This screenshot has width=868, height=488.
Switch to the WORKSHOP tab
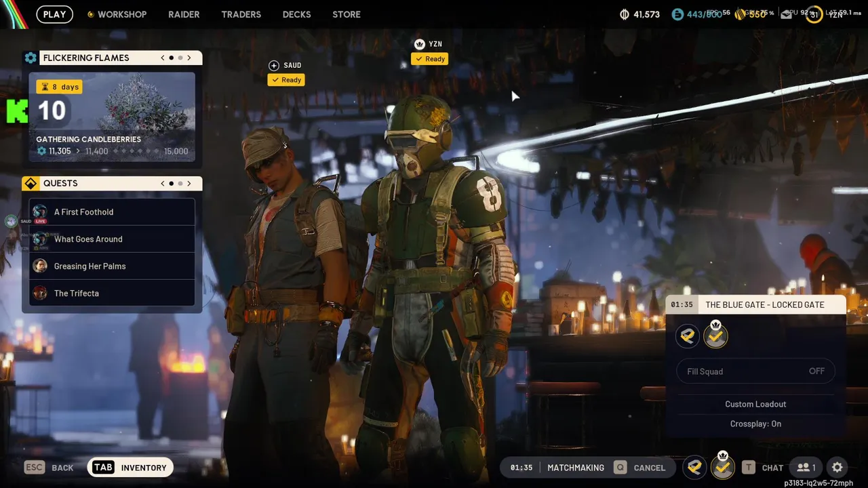(121, 14)
